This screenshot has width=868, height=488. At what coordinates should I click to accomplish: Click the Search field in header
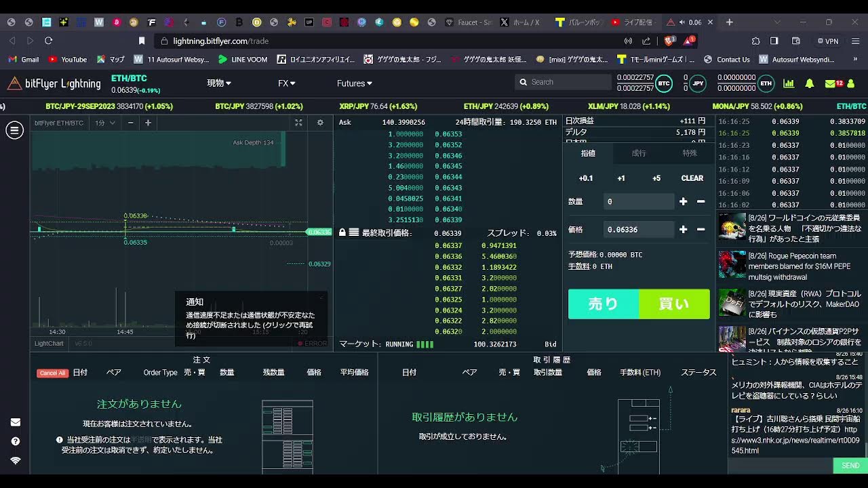pyautogui.click(x=564, y=82)
